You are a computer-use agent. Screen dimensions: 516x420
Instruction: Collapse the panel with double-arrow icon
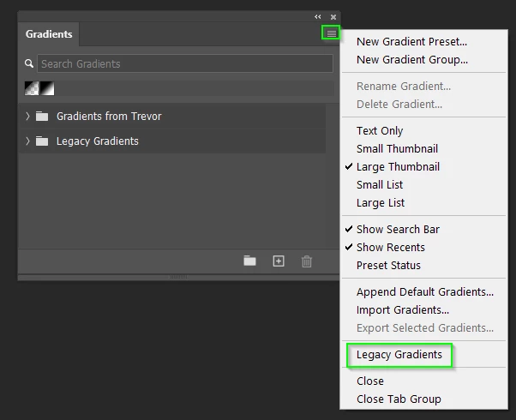(317, 17)
